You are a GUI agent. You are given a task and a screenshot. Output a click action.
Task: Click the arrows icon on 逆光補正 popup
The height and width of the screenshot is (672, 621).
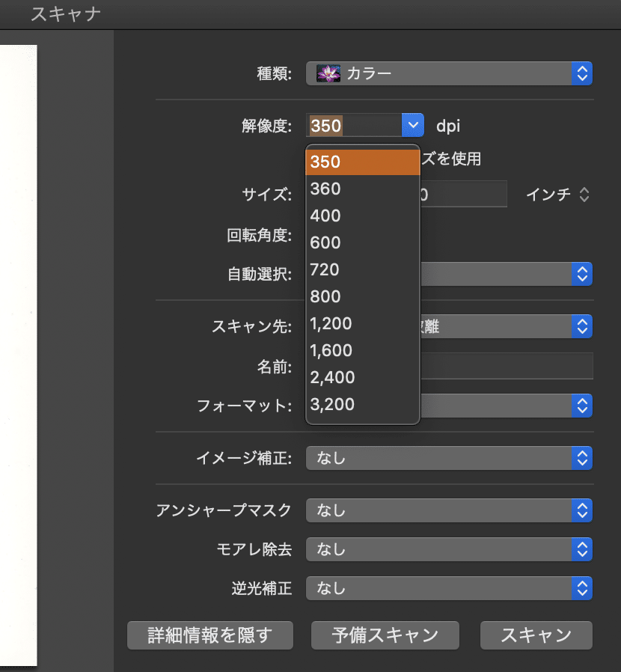[582, 588]
